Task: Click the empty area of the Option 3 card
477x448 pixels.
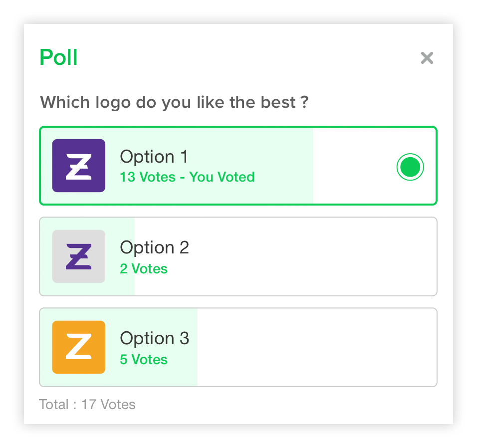Action: click(x=319, y=347)
